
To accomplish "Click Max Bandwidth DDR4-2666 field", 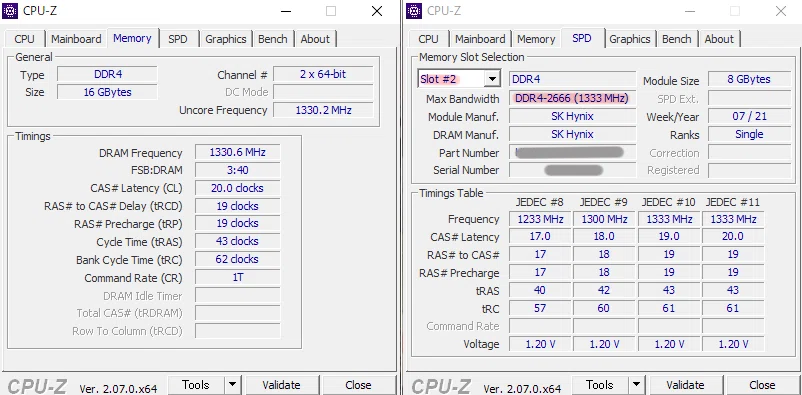I will coord(572,98).
